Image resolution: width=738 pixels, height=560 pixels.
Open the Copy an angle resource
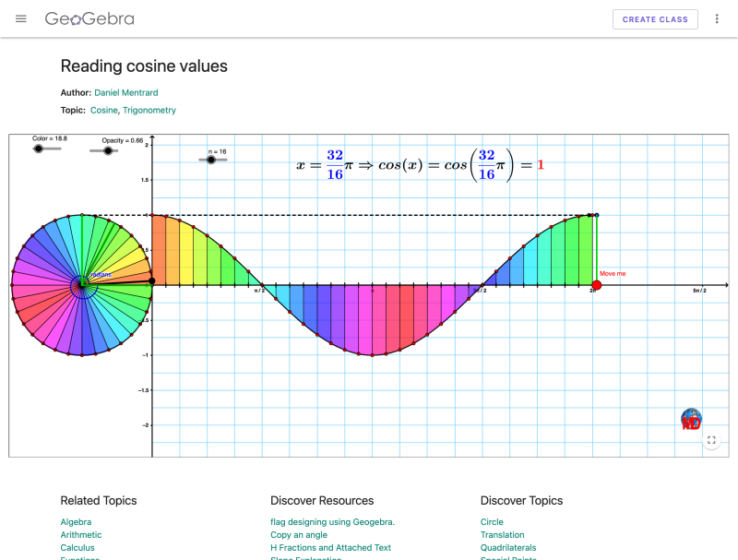(x=299, y=534)
